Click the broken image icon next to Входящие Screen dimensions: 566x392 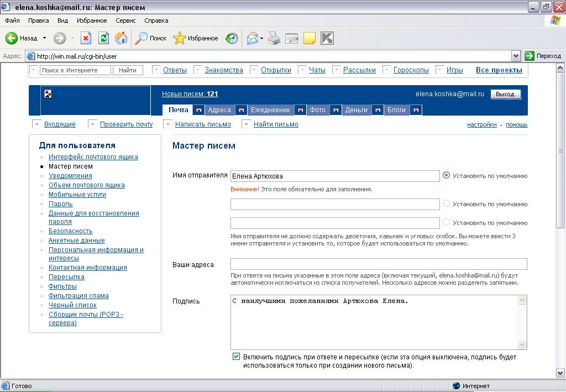[37, 124]
